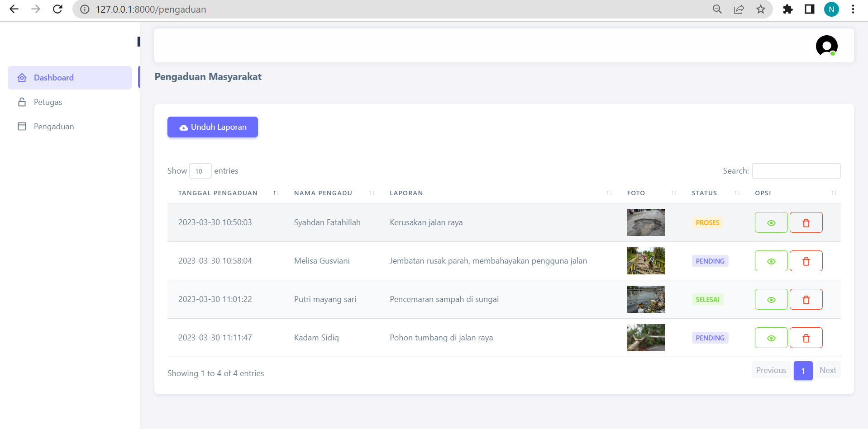
Task: Select date 2023-03-30 11:01:22 cell
Action: coord(215,299)
